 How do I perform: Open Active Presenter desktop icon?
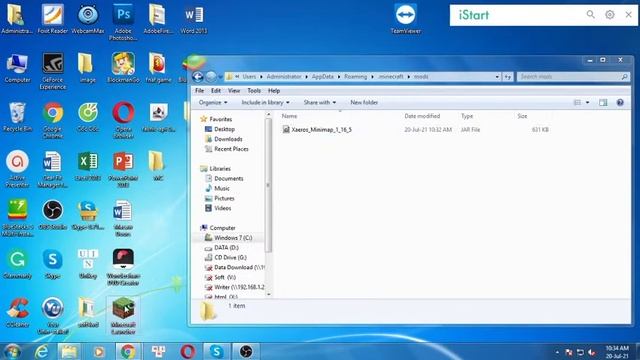point(17,169)
